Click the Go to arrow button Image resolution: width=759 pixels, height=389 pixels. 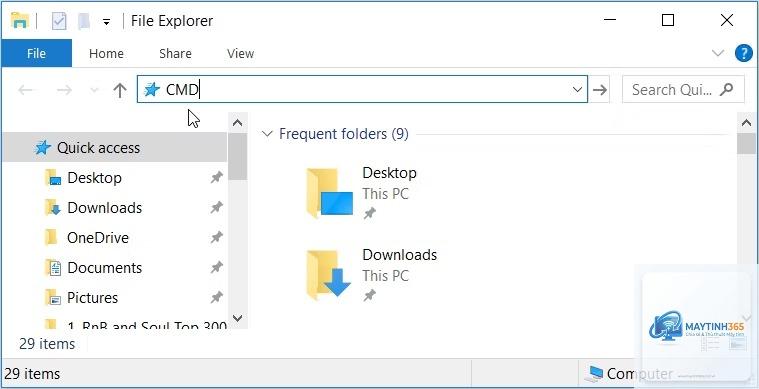click(x=600, y=90)
